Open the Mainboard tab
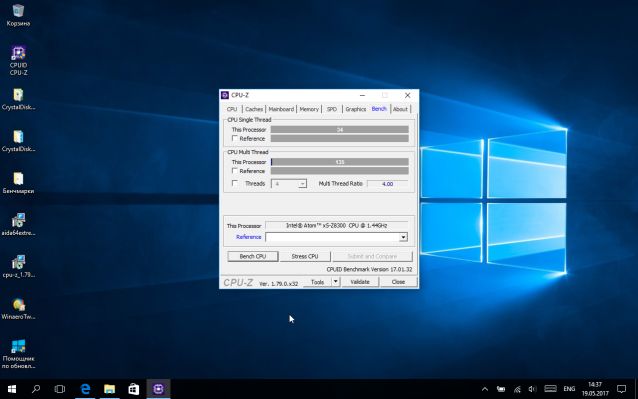The image size is (638, 399). tap(281, 109)
